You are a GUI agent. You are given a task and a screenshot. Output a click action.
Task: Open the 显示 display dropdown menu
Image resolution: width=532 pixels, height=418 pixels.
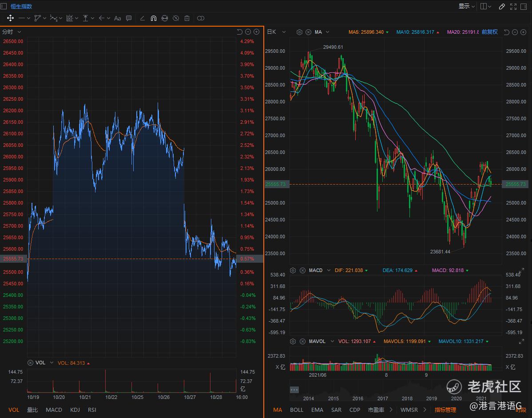[x=466, y=6]
